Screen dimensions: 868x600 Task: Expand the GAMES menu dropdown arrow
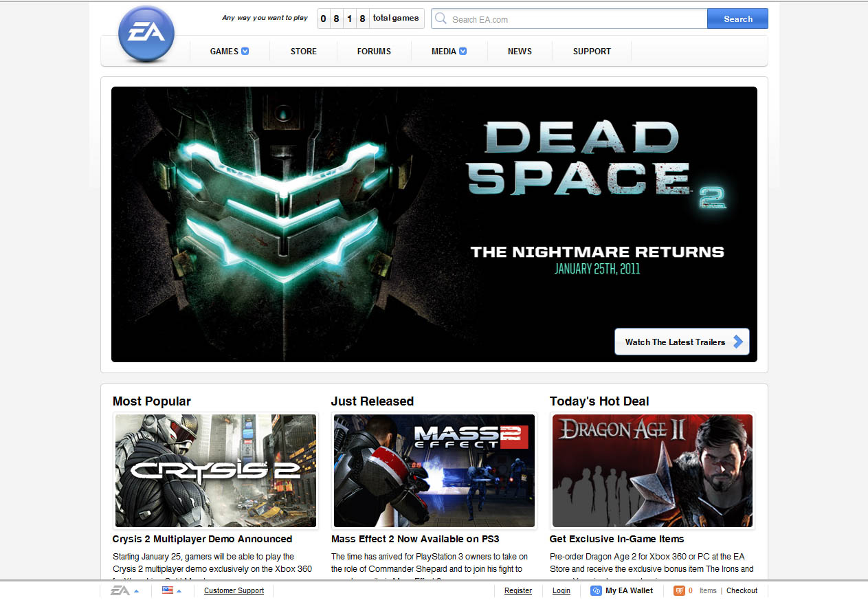pos(245,51)
